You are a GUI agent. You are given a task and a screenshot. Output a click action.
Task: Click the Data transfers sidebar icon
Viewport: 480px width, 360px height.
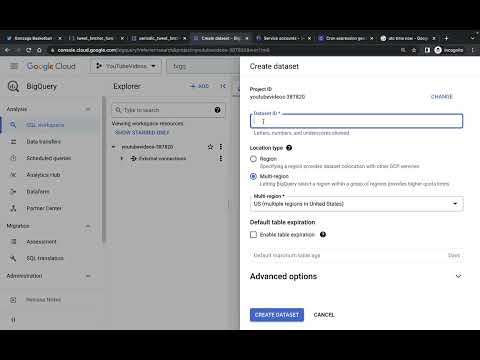13,142
